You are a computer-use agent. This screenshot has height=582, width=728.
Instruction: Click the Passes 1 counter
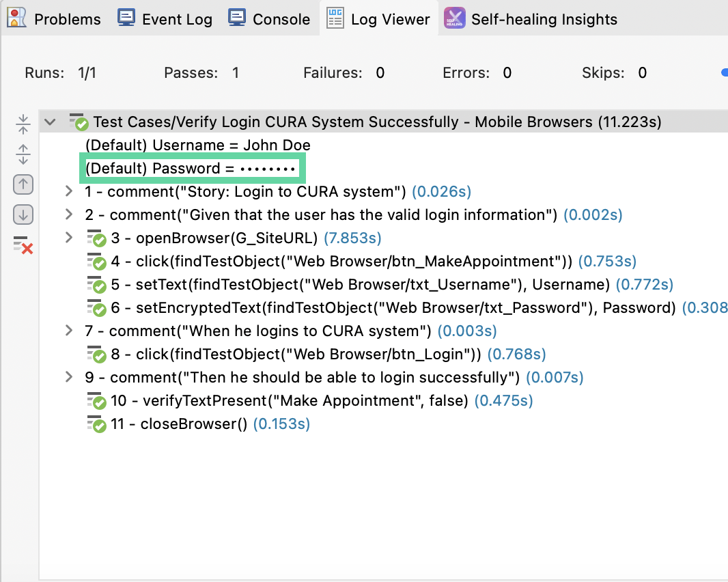coord(201,73)
